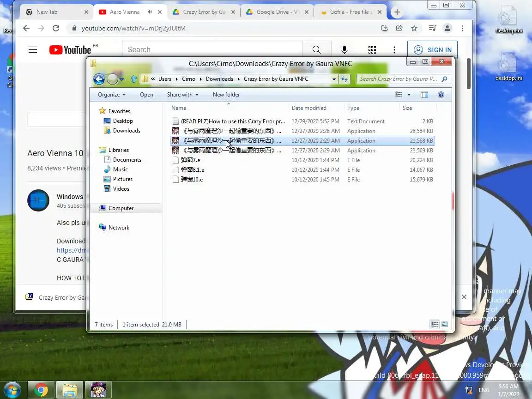Switch to the Gofile tab in Chrome
The image size is (532, 399).
(351, 12)
